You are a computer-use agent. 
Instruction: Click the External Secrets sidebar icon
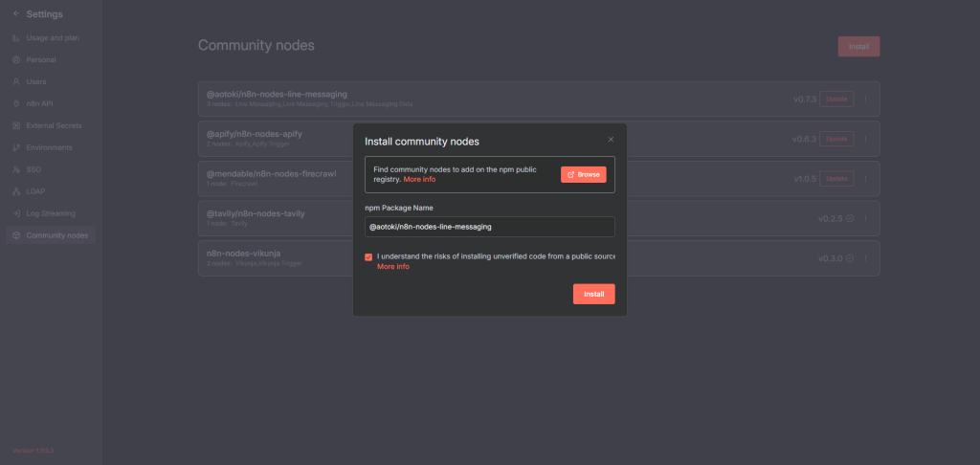coord(16,125)
